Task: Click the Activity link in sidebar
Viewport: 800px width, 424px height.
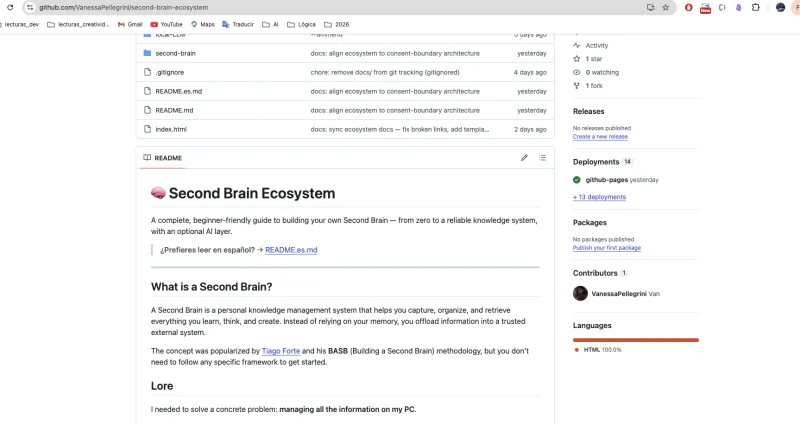Action: click(596, 45)
